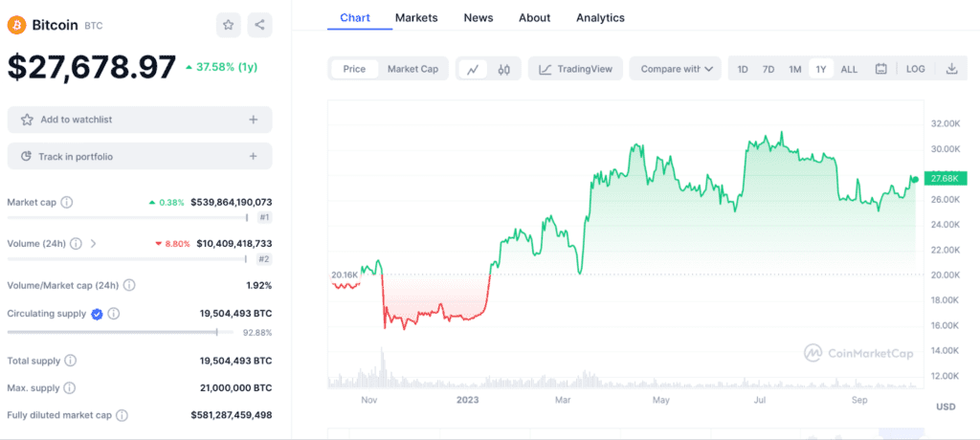
Task: Switch to candlestick chart view icon
Action: pyautogui.click(x=504, y=70)
